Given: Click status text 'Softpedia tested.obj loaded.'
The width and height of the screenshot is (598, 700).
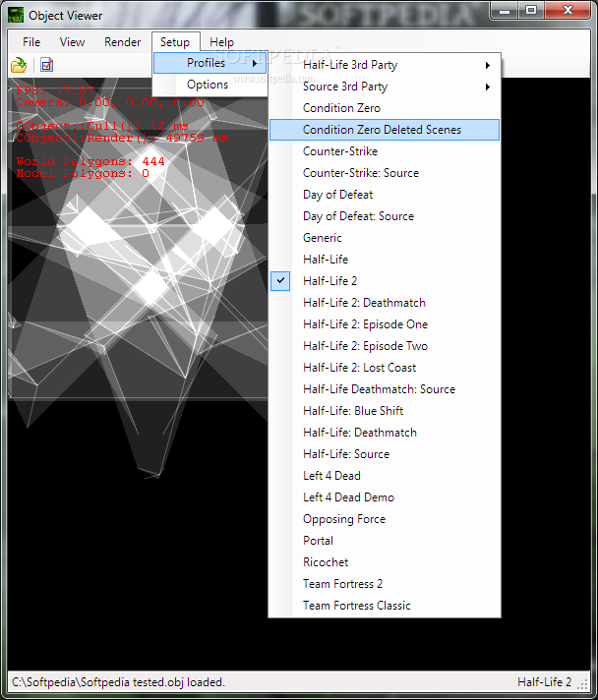Looking at the screenshot, I should pos(152,682).
